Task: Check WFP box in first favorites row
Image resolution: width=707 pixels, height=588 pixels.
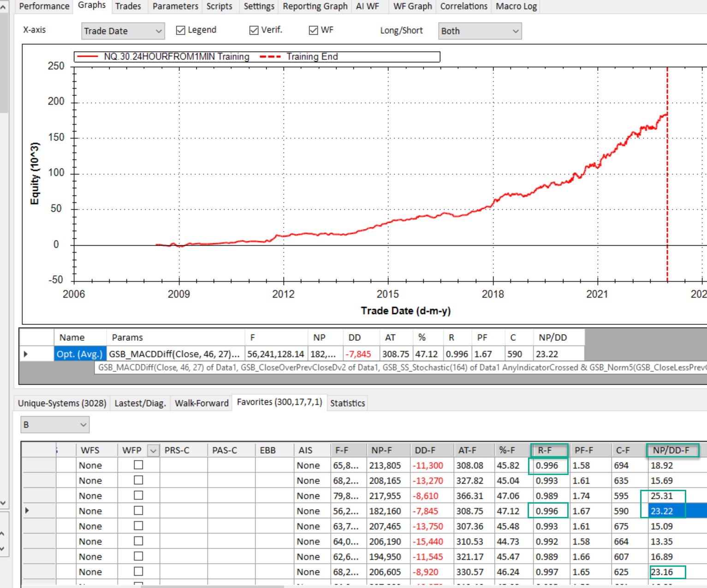Action: 138,465
